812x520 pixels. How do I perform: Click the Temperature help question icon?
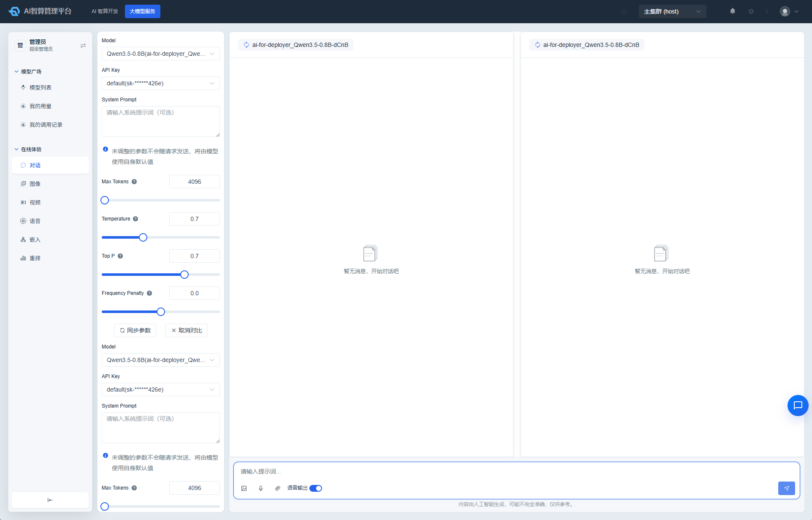click(135, 219)
